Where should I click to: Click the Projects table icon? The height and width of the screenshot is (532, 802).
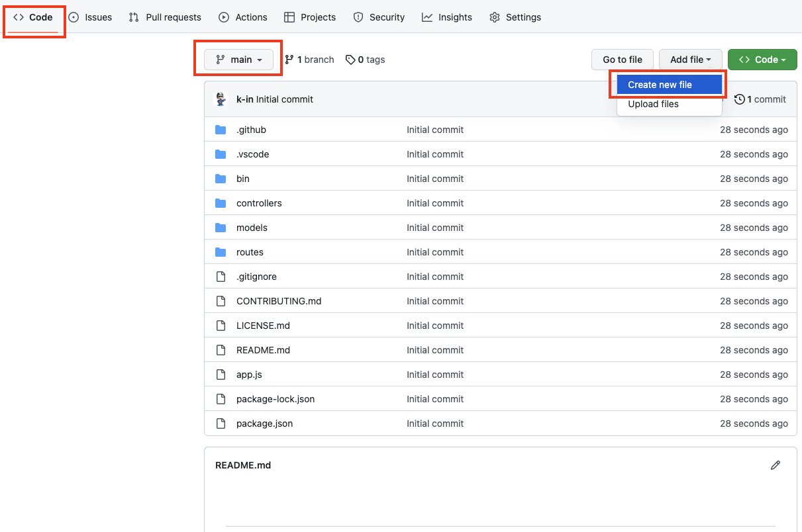[289, 17]
